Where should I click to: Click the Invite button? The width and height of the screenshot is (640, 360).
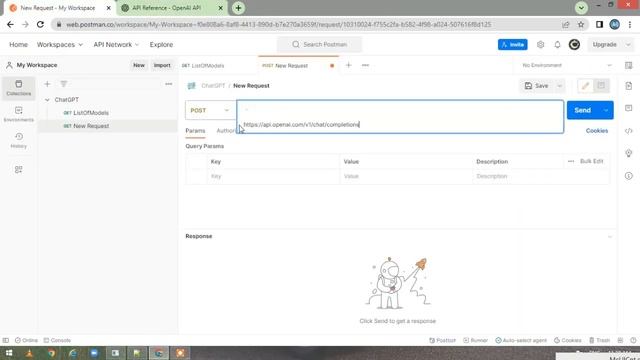tap(513, 44)
